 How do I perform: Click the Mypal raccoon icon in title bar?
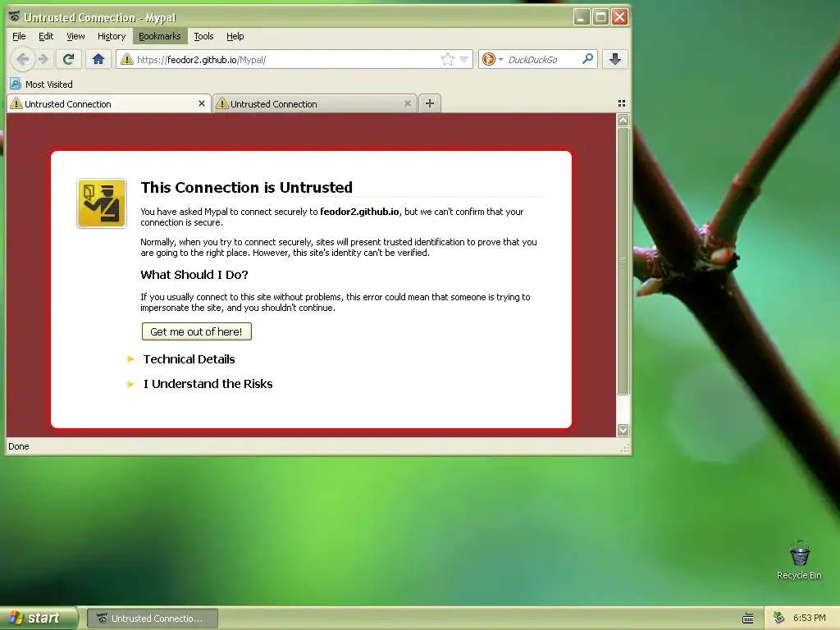[x=15, y=16]
